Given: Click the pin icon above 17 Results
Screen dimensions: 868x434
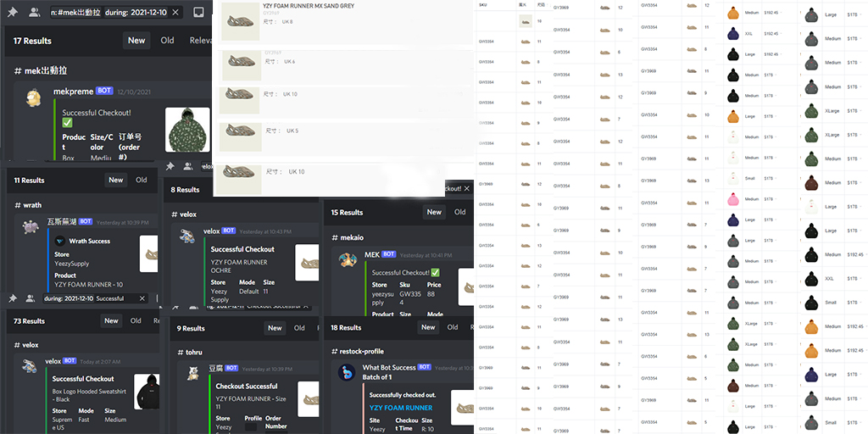Looking at the screenshot, I should point(12,12).
